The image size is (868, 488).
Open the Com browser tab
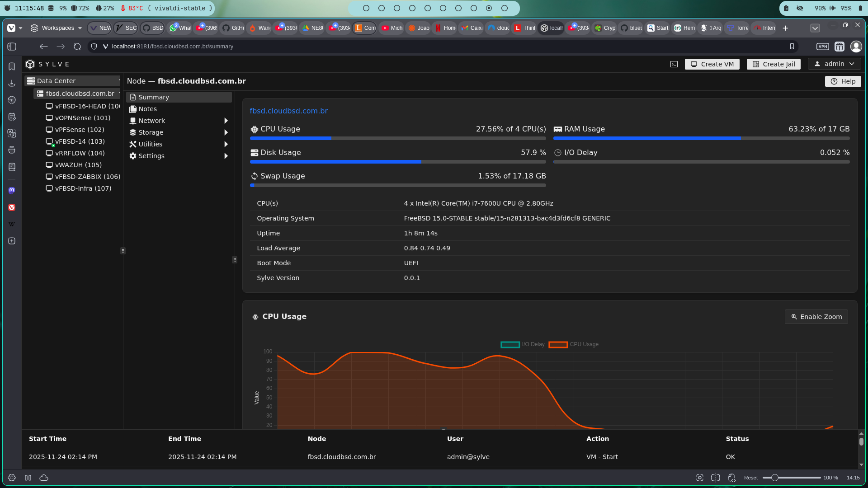click(x=365, y=28)
